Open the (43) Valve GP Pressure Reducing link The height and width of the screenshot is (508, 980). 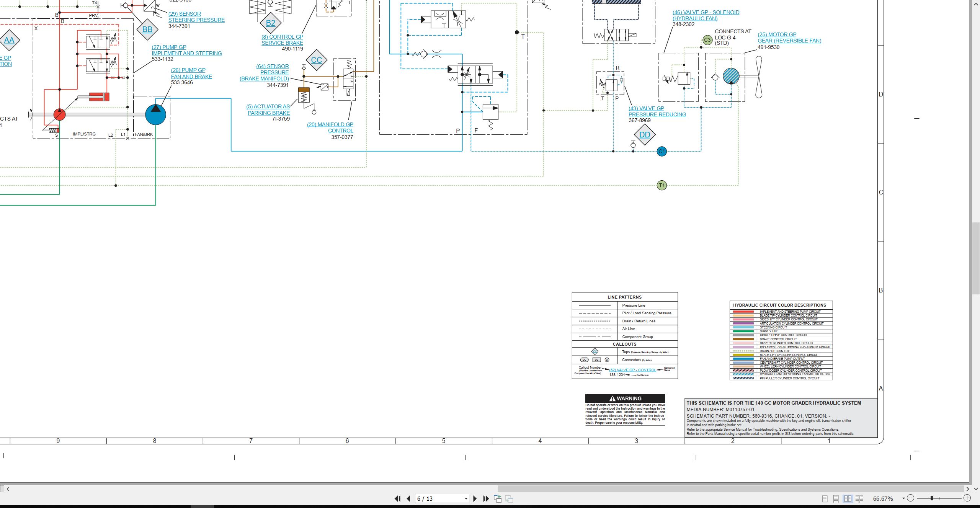tap(657, 111)
